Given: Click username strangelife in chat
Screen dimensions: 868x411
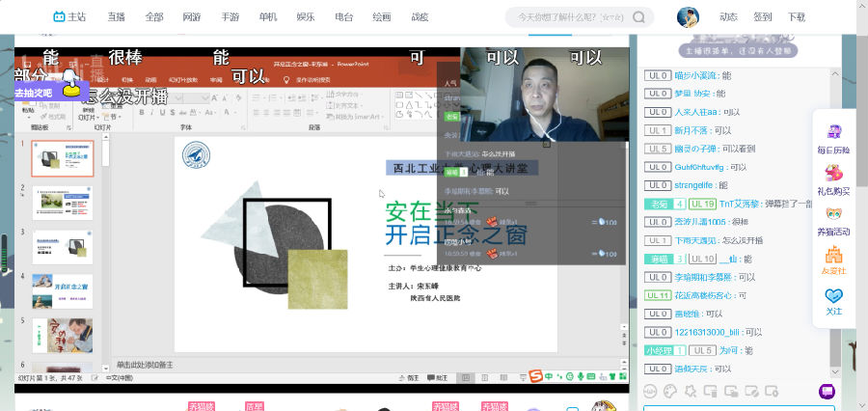Looking at the screenshot, I should (x=694, y=185).
